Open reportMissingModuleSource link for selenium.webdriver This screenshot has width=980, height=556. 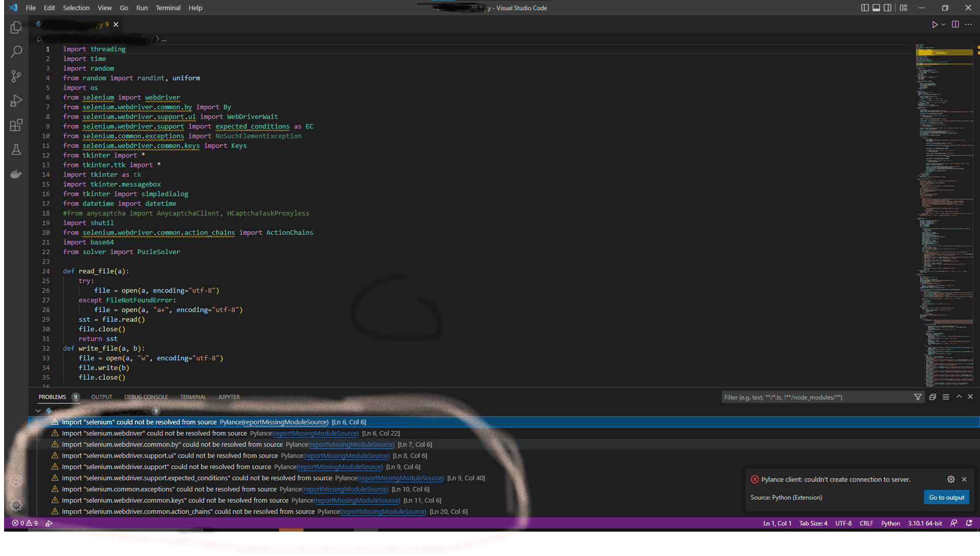click(316, 434)
